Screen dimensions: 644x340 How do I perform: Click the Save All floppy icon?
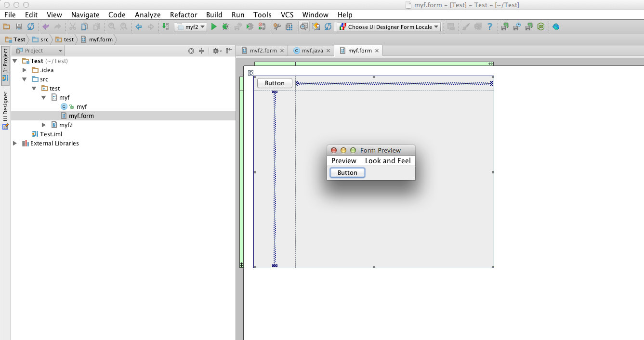click(19, 27)
